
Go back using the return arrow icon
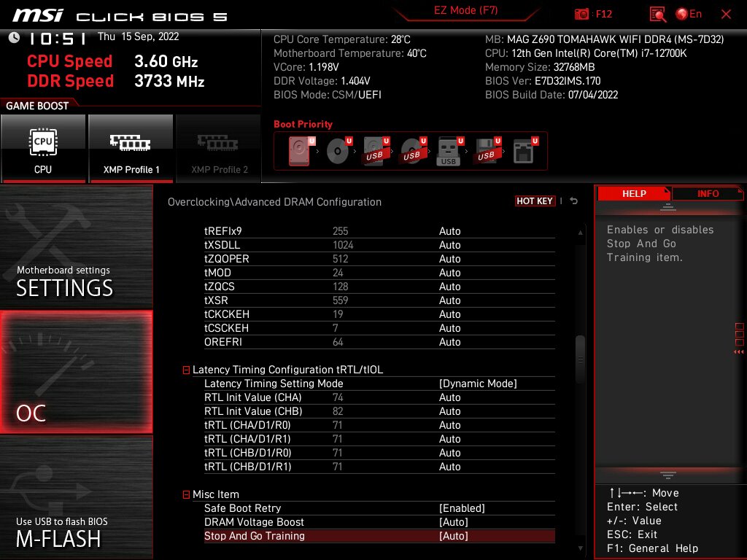[x=574, y=201]
